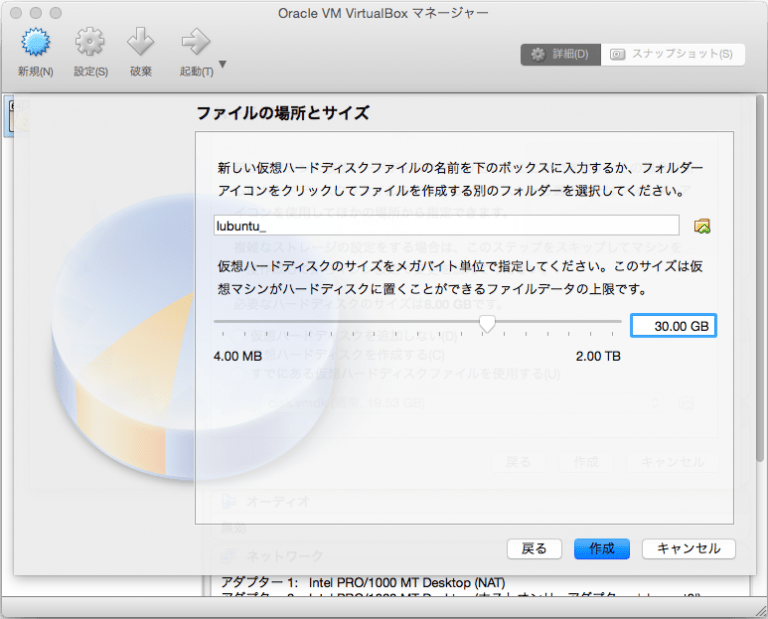
Task: Click the lubuntu_ filename input field
Action: [x=446, y=226]
